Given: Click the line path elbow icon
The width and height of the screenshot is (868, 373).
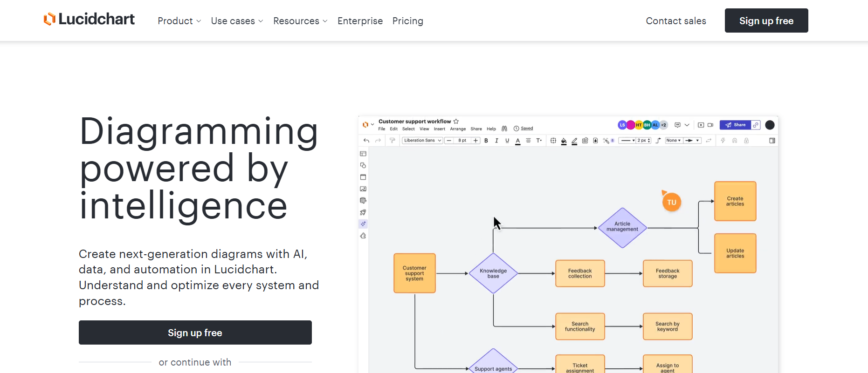Looking at the screenshot, I should pos(658,141).
